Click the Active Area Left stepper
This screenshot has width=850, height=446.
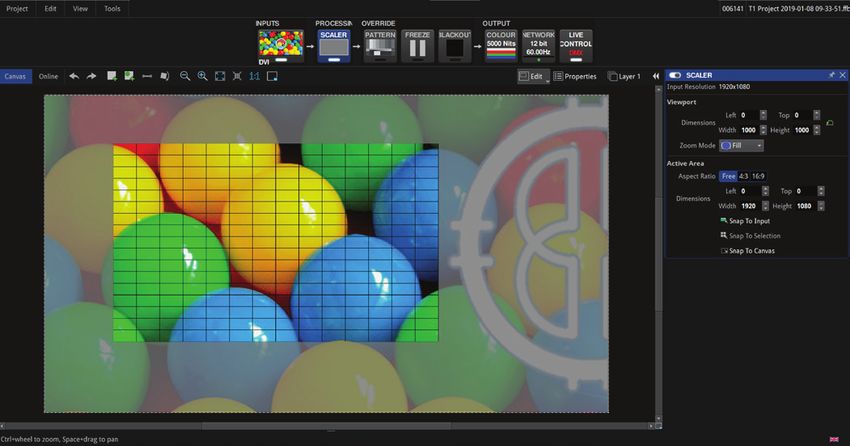pyautogui.click(x=765, y=191)
